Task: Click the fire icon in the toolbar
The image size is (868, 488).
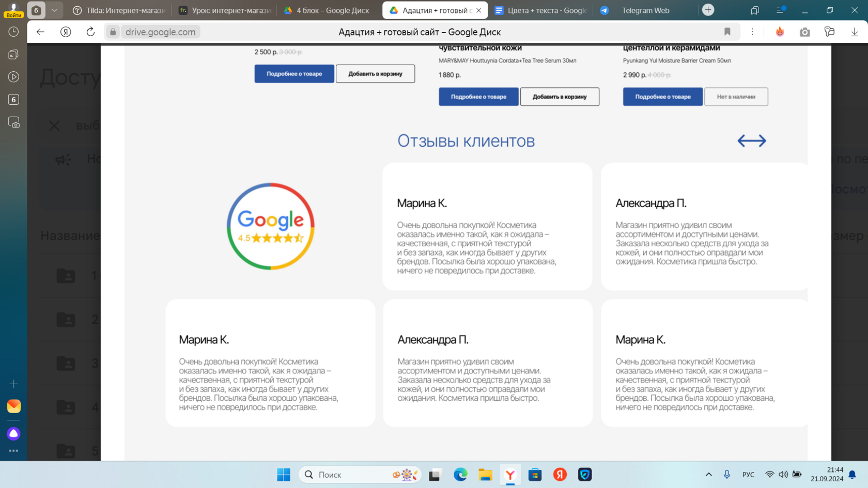Action: click(780, 32)
